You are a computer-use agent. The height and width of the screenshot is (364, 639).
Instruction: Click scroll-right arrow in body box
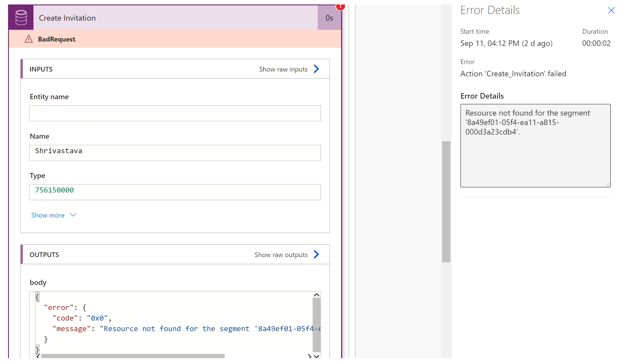(x=309, y=356)
